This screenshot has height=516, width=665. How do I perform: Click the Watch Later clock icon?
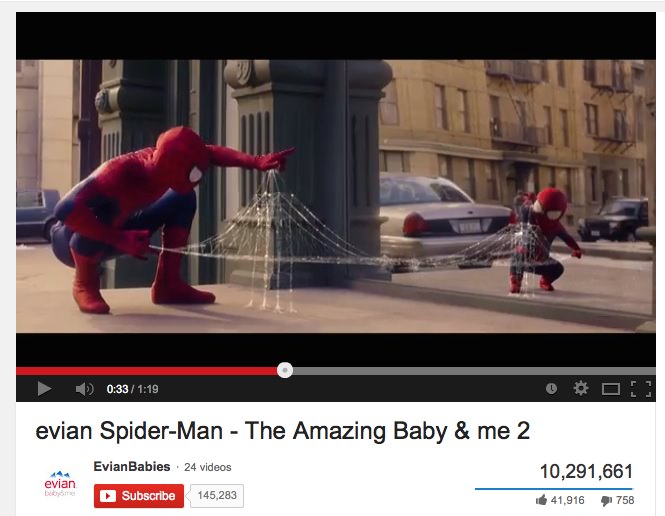pos(551,388)
